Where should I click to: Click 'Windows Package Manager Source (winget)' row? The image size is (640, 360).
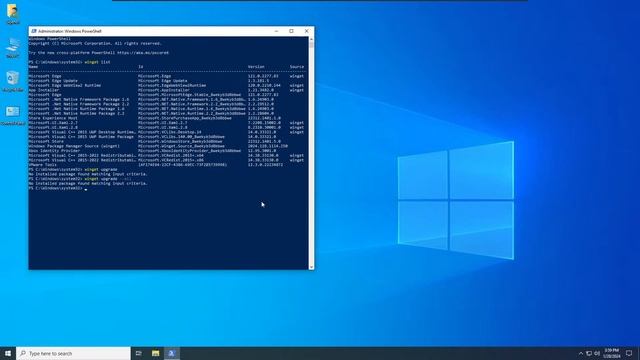pyautogui.click(x=166, y=146)
